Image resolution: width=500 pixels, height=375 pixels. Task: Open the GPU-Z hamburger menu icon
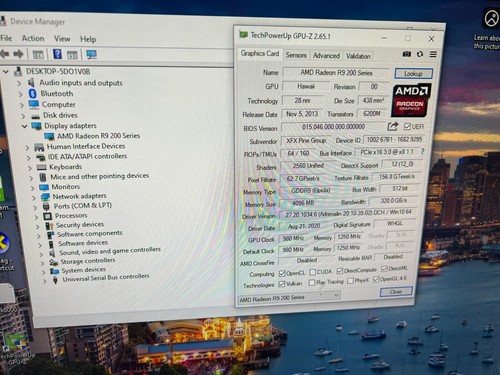click(433, 54)
